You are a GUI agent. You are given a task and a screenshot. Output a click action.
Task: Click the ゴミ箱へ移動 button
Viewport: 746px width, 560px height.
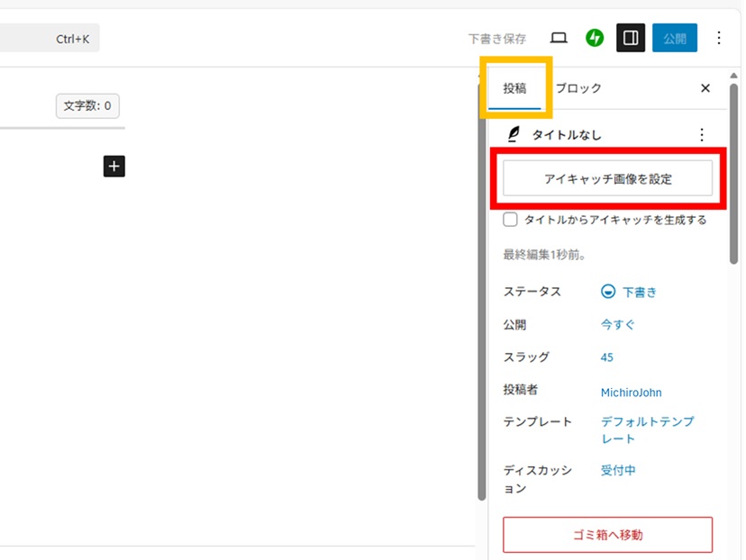click(x=607, y=535)
